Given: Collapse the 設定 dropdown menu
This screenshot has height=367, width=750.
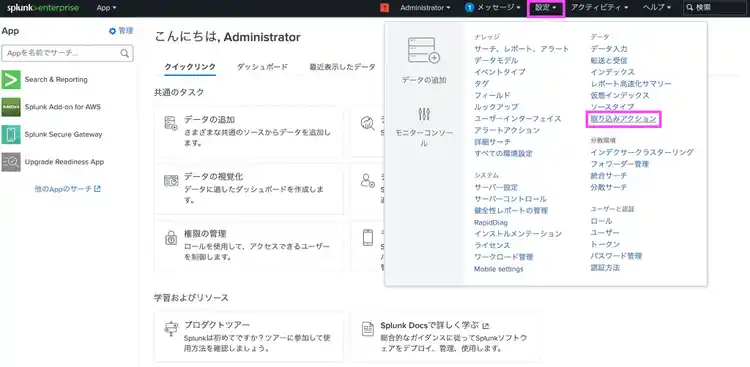Looking at the screenshot, I should coord(546,8).
